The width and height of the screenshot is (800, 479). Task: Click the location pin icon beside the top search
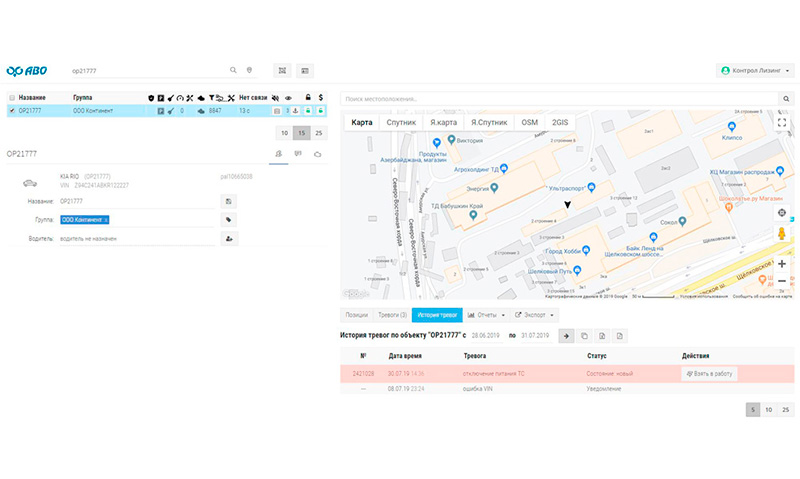coord(249,70)
